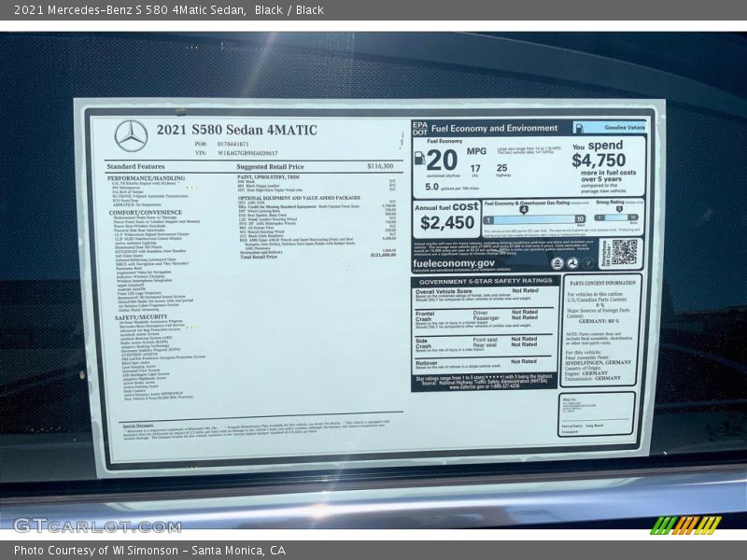Click the 5.0 gallons per 100 miles value
The image size is (747, 560).
[x=431, y=188]
